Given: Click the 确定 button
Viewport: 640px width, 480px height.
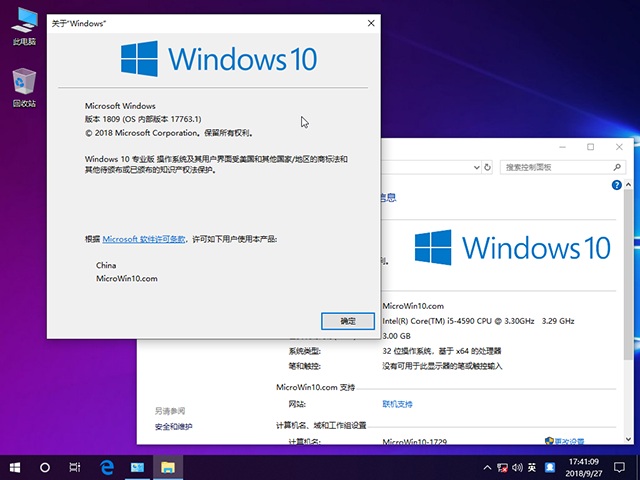Looking at the screenshot, I should (348, 320).
